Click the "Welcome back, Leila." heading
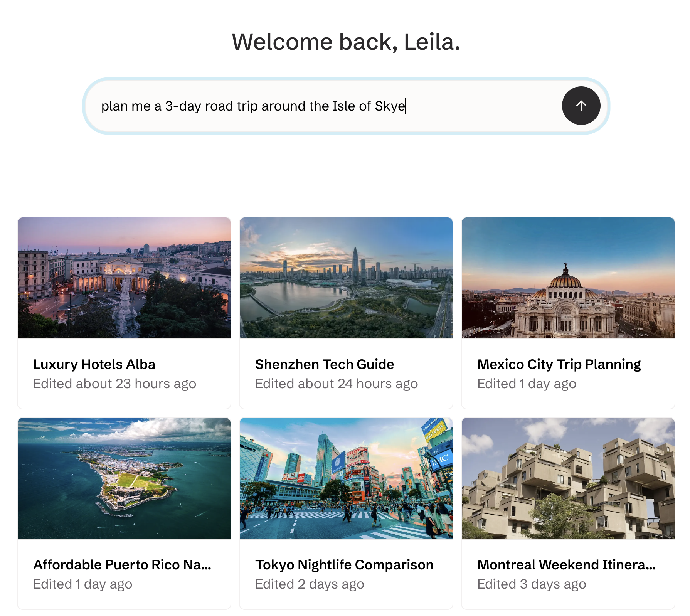The width and height of the screenshot is (690, 616). click(346, 42)
